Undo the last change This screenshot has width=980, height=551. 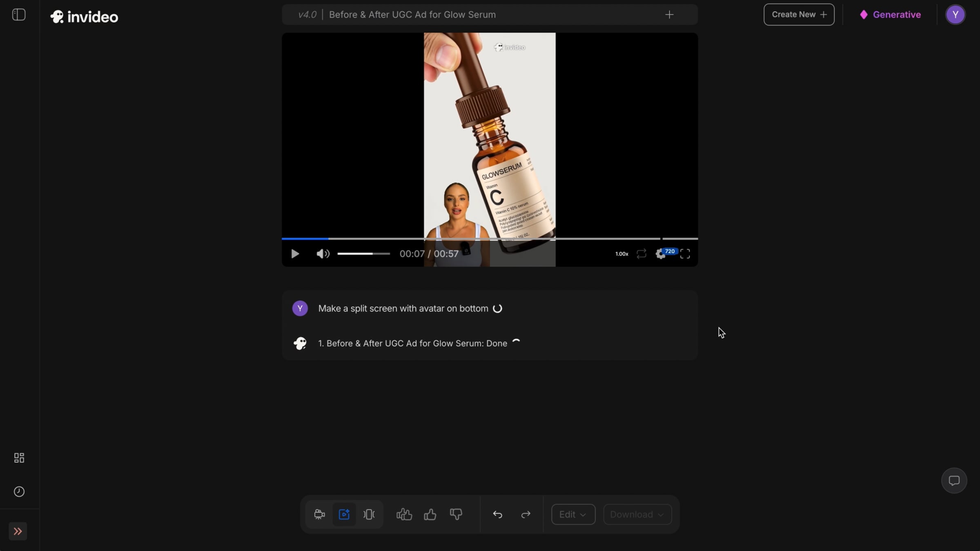(497, 515)
